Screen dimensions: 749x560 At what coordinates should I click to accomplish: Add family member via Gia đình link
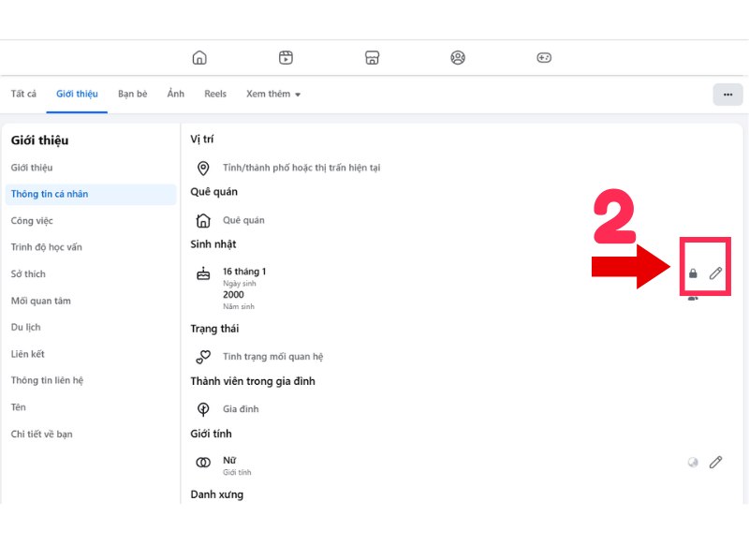point(241,409)
